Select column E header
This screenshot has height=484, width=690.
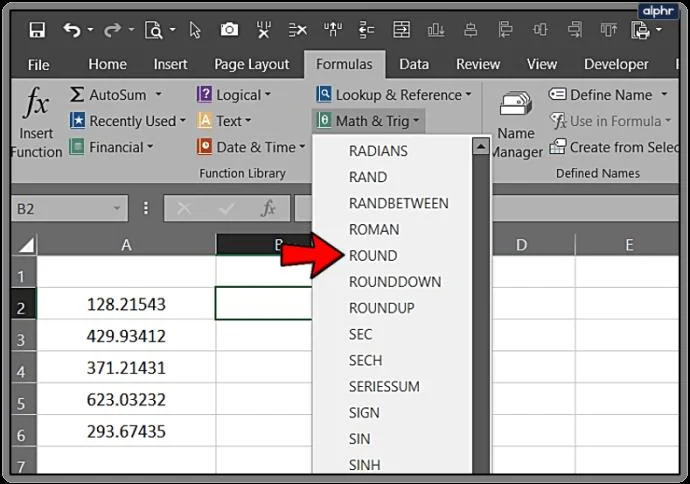coord(628,245)
